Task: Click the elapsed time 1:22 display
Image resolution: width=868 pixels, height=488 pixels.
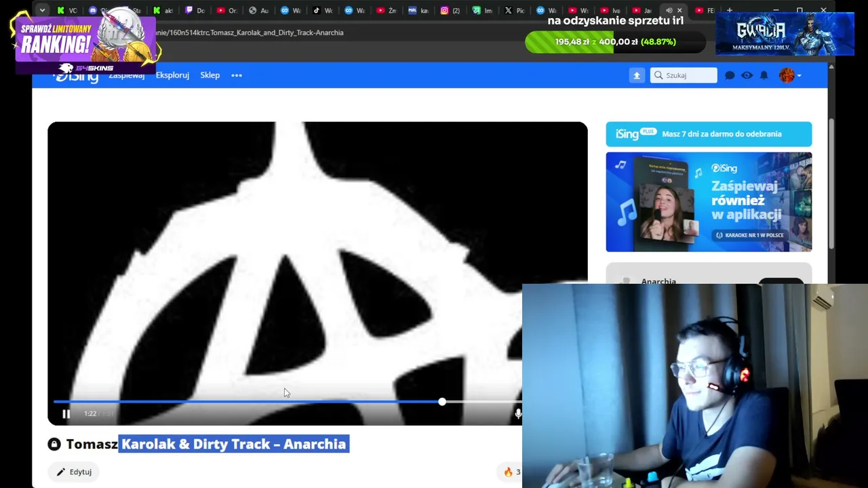Action: click(x=90, y=413)
